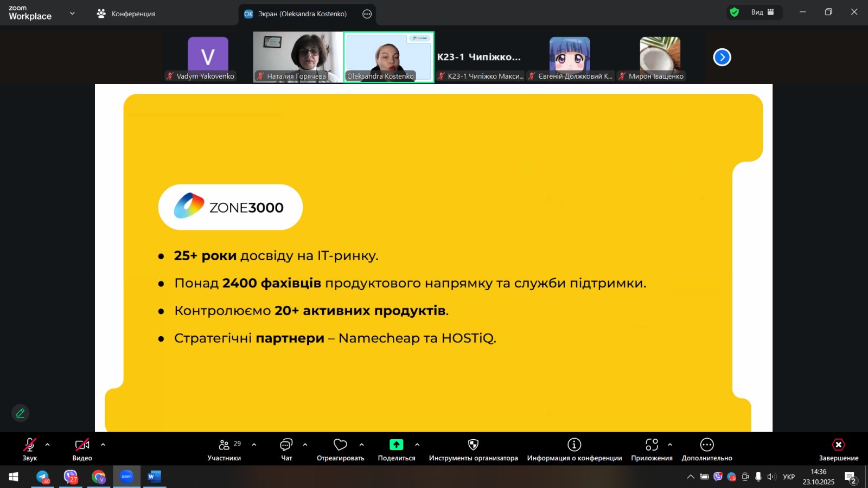868x488 pixels.
Task: Open the Чат chat panel
Action: pos(286,445)
